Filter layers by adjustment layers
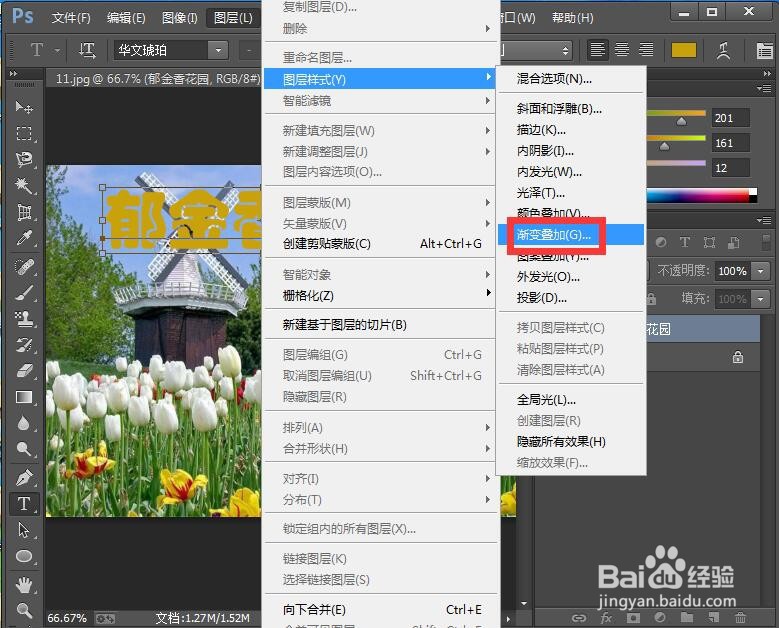The width and height of the screenshot is (779, 628). (x=661, y=242)
